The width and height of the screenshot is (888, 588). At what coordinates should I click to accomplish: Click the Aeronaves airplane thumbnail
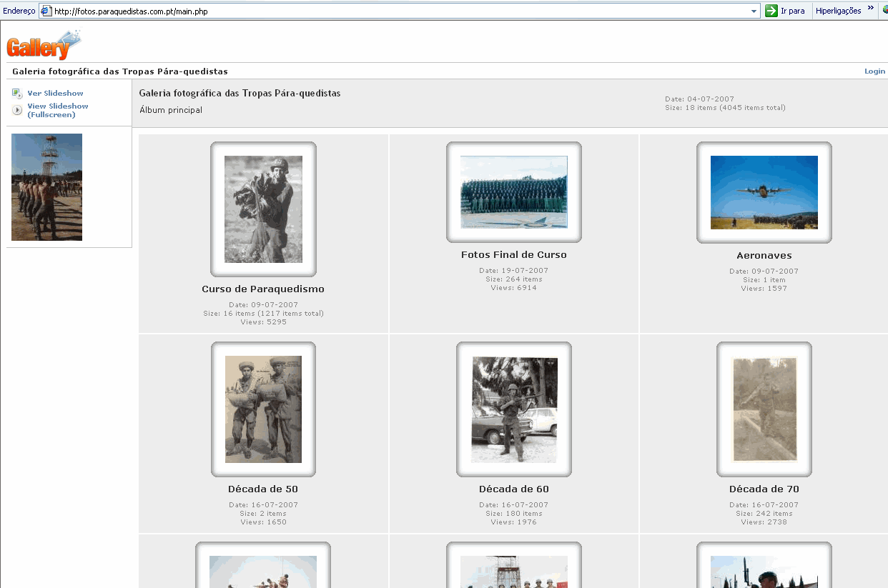coord(764,192)
